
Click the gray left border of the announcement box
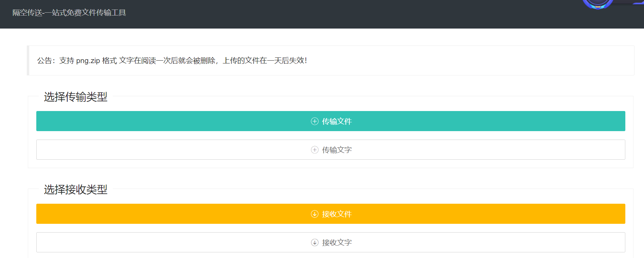pos(28,60)
